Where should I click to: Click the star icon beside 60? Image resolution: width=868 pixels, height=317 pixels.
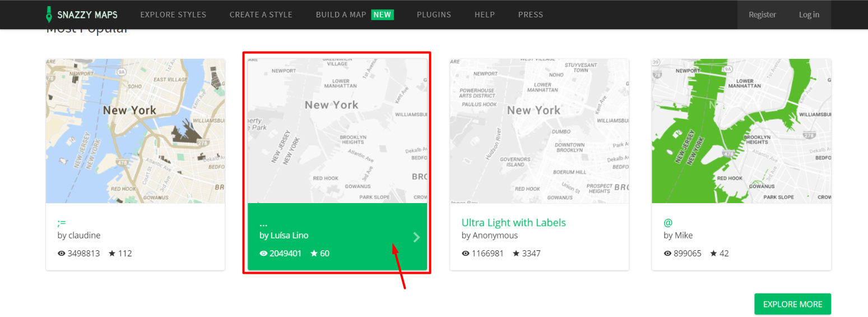pos(314,254)
